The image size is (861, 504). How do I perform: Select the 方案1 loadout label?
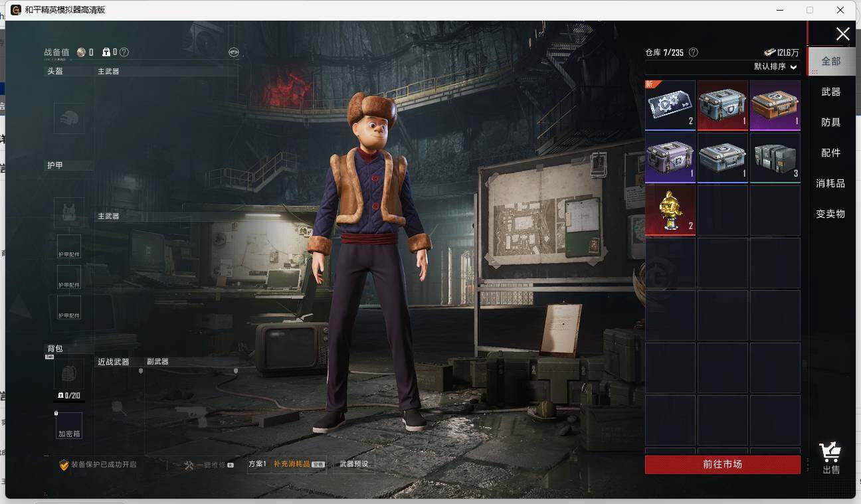(257, 464)
